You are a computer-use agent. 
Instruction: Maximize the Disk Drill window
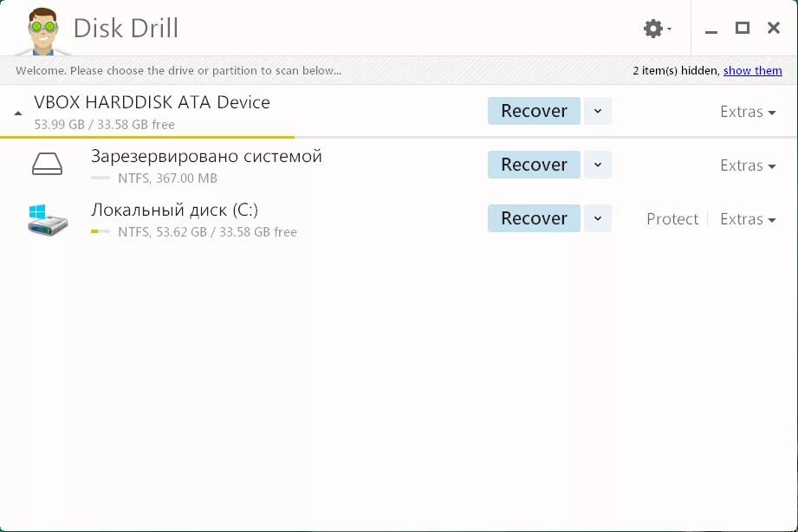click(x=742, y=28)
